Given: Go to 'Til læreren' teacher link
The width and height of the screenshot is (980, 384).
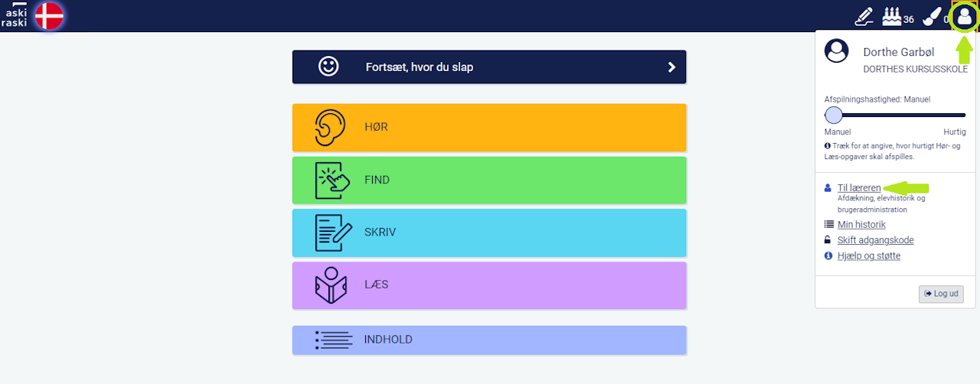Looking at the screenshot, I should click(x=859, y=187).
